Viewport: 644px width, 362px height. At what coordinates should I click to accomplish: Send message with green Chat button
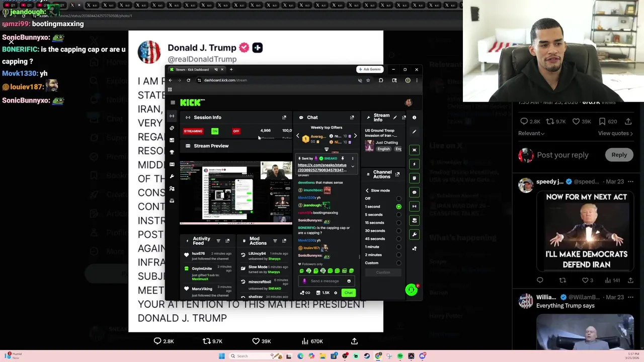348,293
